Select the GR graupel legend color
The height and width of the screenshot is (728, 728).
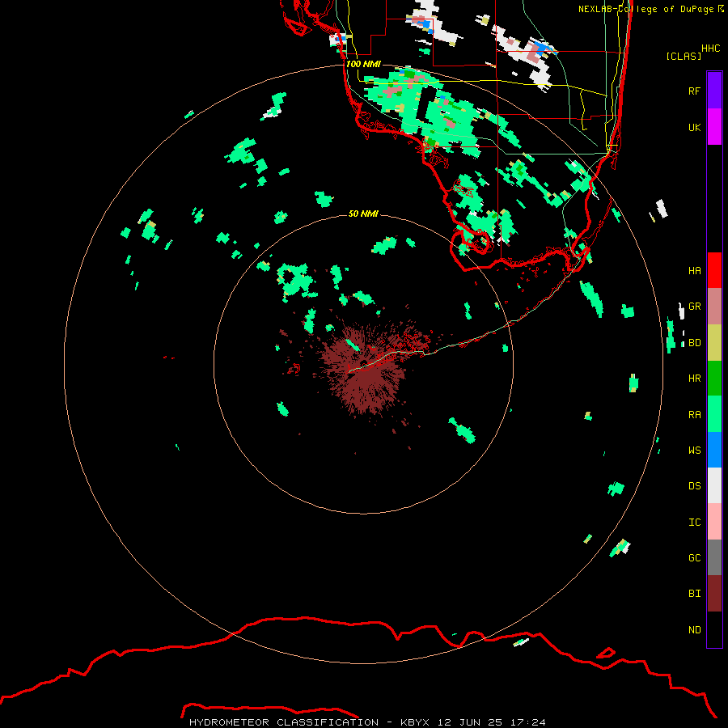pyautogui.click(x=714, y=307)
